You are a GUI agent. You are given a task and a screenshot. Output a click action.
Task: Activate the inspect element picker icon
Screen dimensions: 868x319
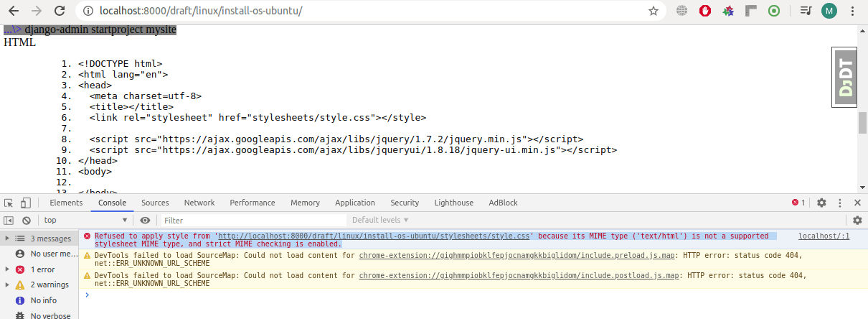(9, 203)
